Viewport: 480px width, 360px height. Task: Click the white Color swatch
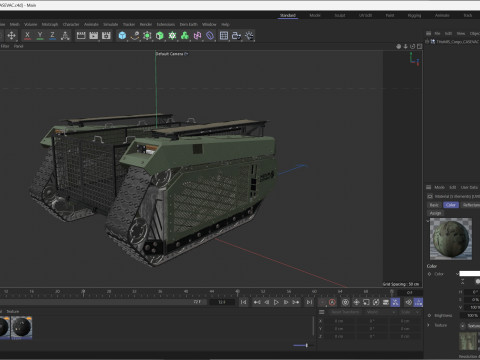pos(470,274)
